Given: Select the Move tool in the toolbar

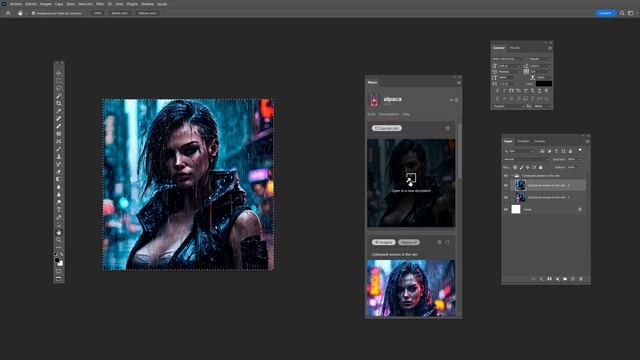Looking at the screenshot, I should (x=59, y=73).
